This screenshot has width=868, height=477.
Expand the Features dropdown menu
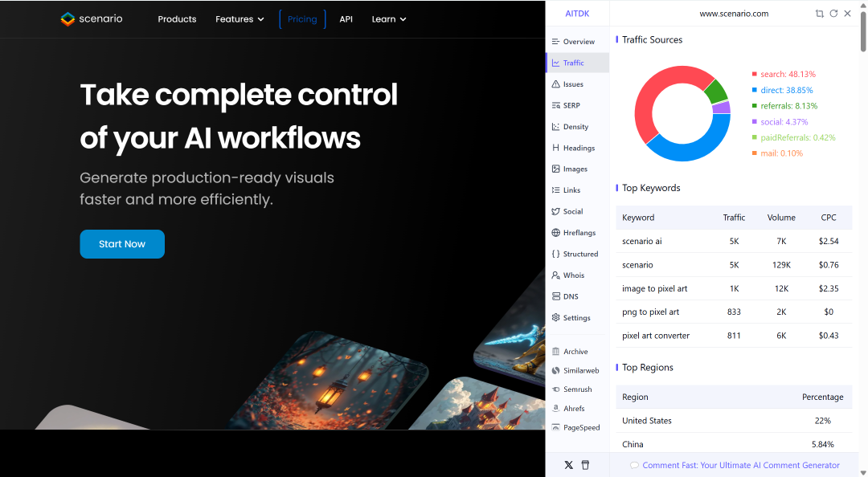pos(240,19)
